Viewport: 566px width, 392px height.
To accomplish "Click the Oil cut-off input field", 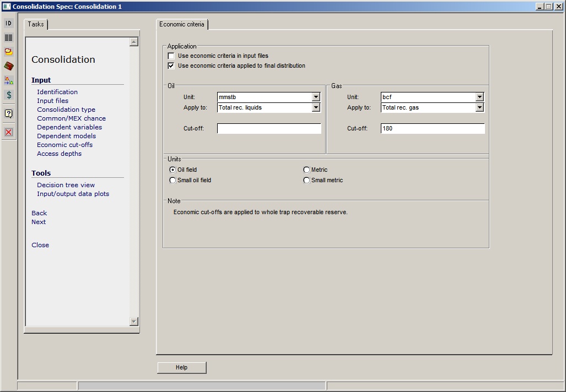I will (269, 129).
